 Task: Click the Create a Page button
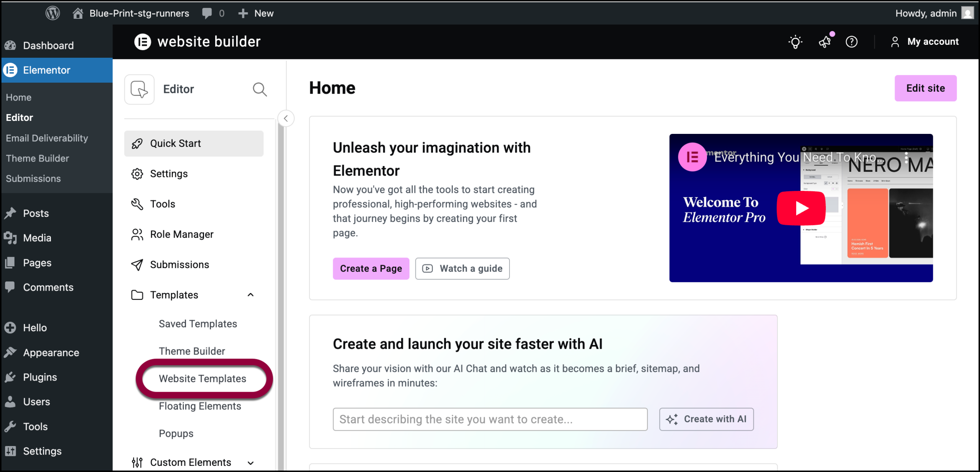point(371,268)
